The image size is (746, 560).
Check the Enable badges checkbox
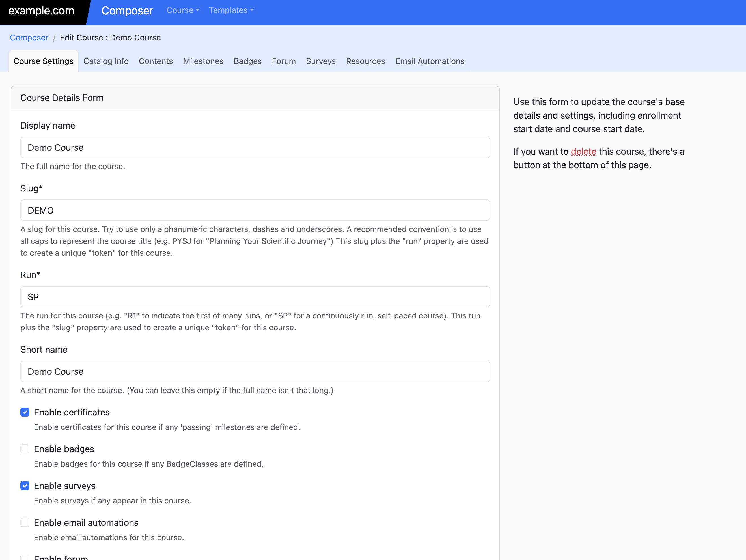tap(25, 449)
